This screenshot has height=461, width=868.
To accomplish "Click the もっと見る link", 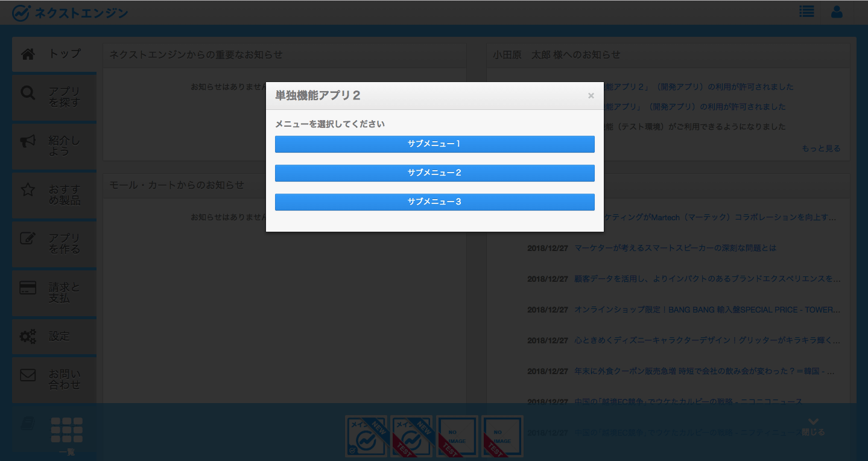I will 820,148.
